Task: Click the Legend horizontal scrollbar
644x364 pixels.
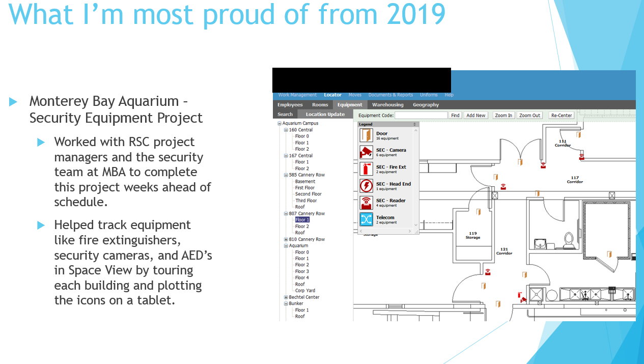Action: tap(385, 231)
